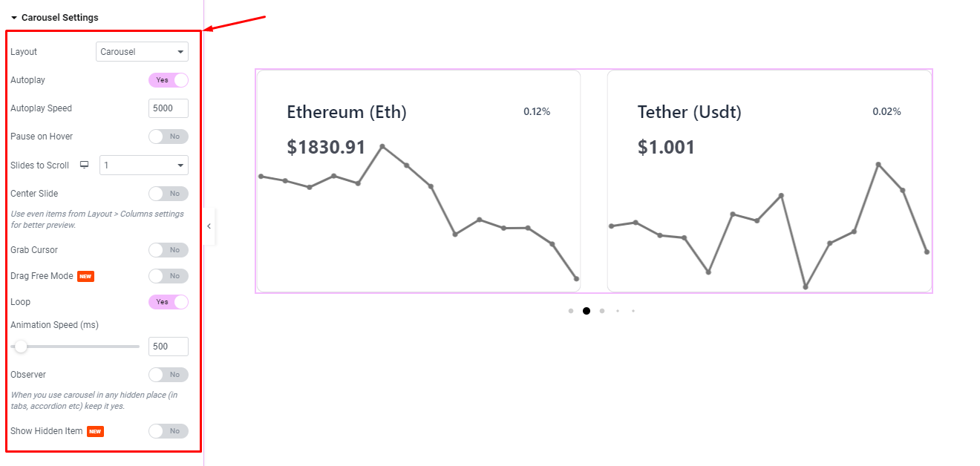Enable the Pause on Hover toggle
Screen dimensions: 980x466
tap(169, 137)
